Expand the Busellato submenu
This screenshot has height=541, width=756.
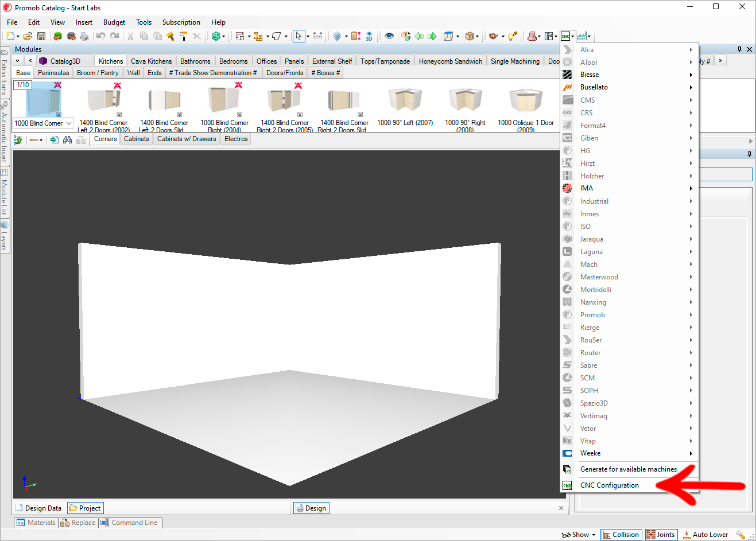click(629, 87)
